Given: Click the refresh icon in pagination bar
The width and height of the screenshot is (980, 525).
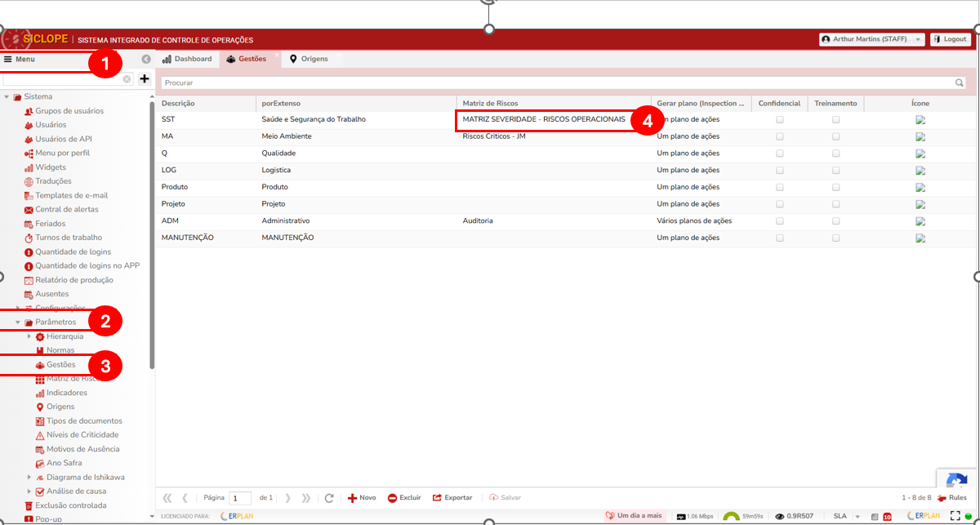Looking at the screenshot, I should coord(329,498).
